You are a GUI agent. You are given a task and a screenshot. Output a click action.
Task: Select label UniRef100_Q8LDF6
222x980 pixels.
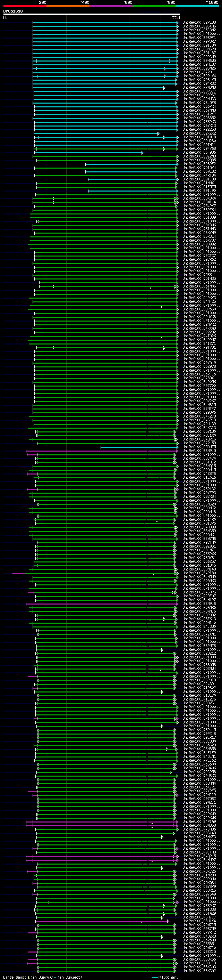pos(199,103)
